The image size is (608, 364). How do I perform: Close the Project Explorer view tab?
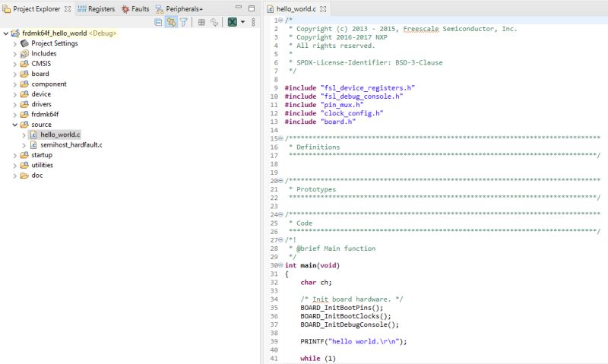coord(68,9)
